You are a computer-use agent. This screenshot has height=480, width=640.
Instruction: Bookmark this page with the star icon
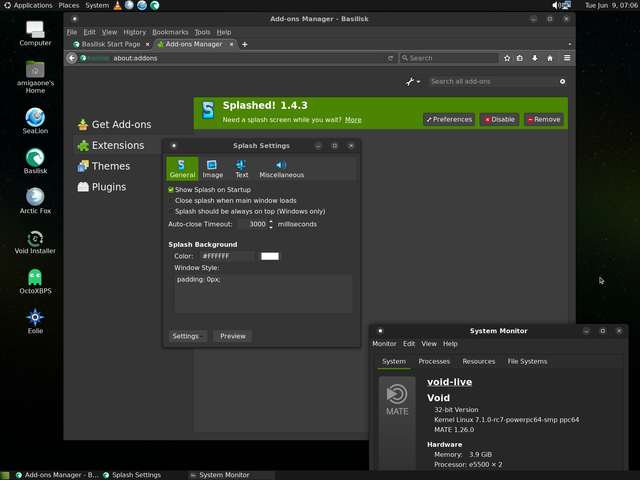[x=507, y=58]
